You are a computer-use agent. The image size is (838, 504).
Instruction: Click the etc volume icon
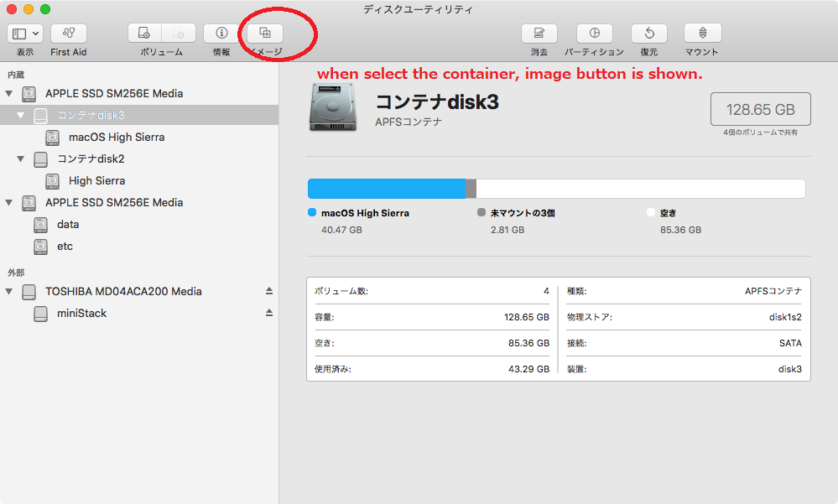(40, 247)
